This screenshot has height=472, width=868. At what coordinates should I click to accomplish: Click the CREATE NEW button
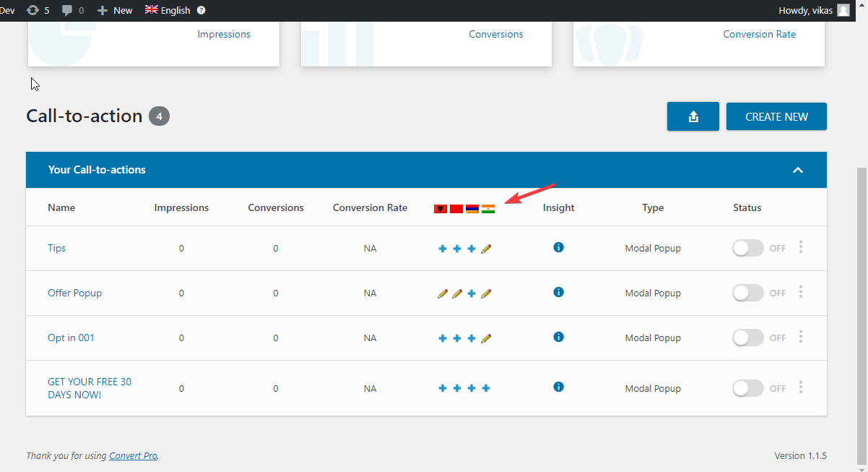(776, 116)
